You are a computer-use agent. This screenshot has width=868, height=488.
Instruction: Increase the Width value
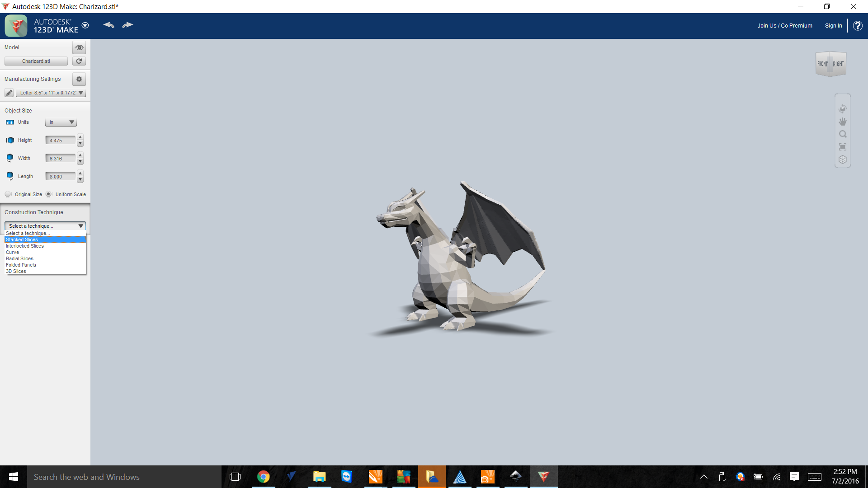(80, 155)
